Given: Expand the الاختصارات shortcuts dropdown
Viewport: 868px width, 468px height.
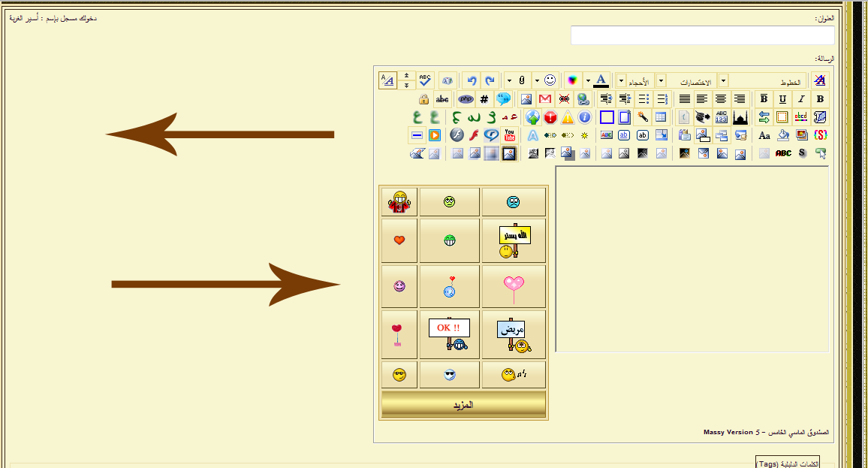Looking at the screenshot, I should point(661,80).
